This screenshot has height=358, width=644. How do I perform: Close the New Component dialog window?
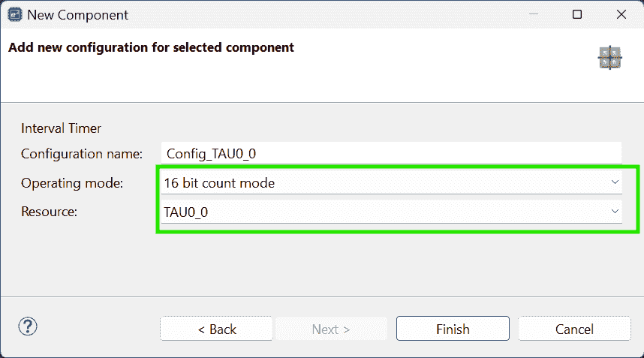621,14
